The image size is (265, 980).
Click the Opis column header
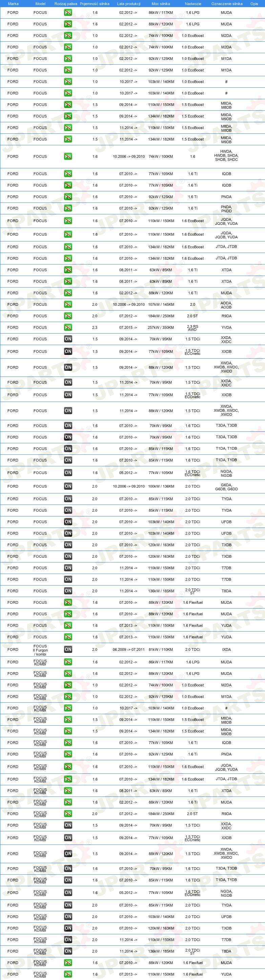click(x=254, y=4)
